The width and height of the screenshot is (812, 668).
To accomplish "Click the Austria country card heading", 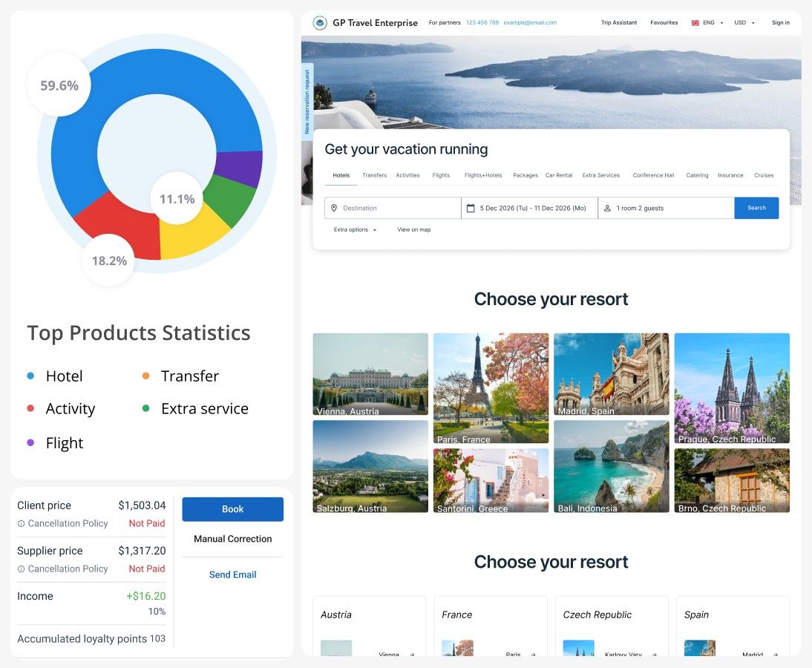I will [336, 615].
